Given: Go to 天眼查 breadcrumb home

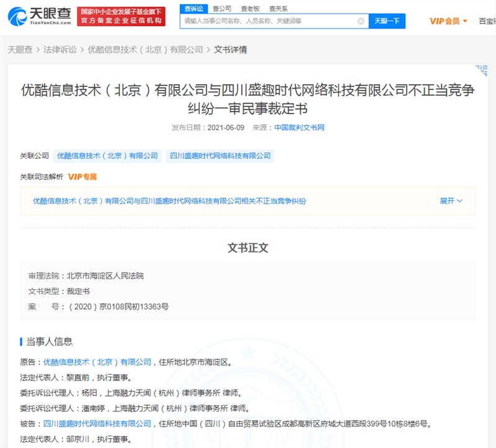Looking at the screenshot, I should click(20, 50).
